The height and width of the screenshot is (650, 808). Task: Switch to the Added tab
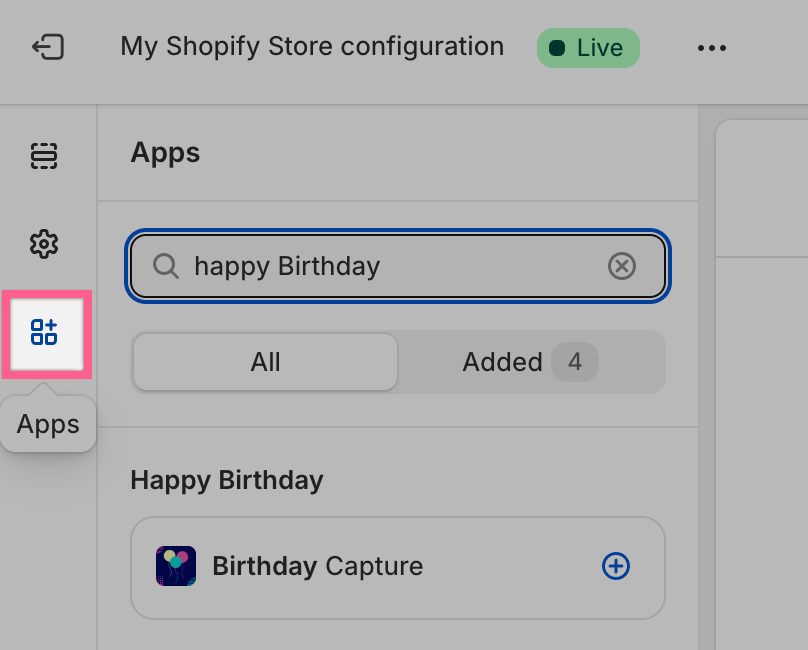(x=502, y=362)
